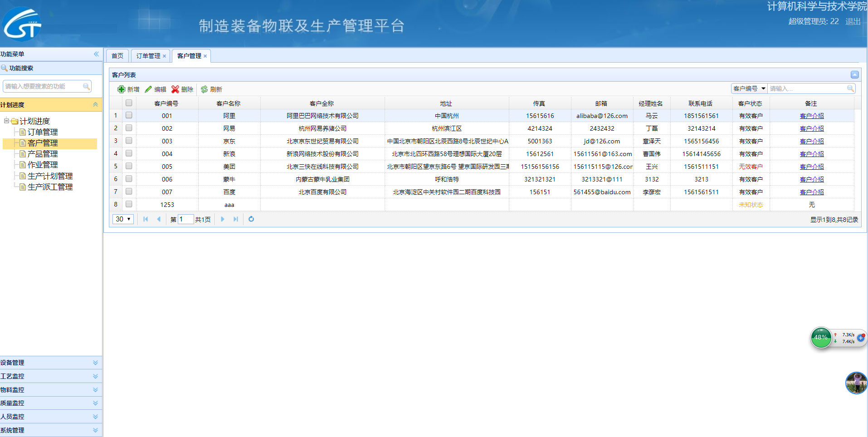Click the 未知状态 status cell
The height and width of the screenshot is (437, 868).
pyautogui.click(x=751, y=205)
